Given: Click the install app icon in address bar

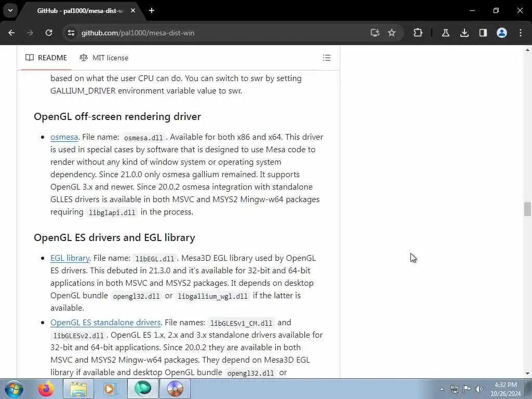Looking at the screenshot, I should tap(375, 33).
